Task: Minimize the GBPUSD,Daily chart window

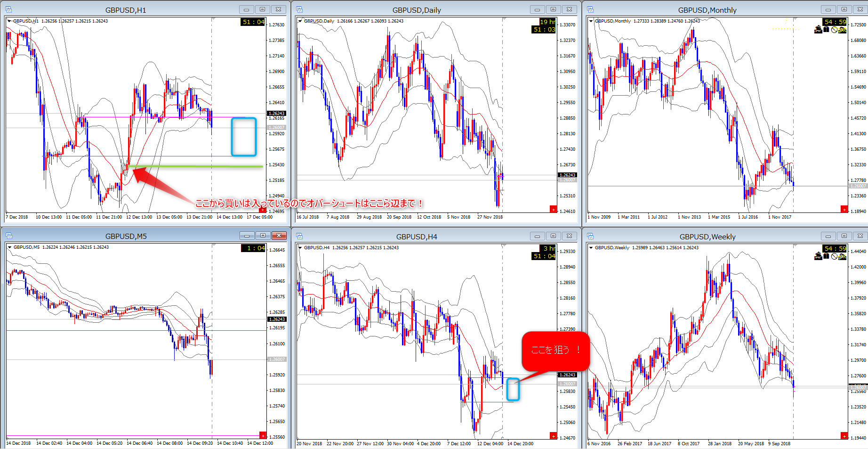Action: 537,9
